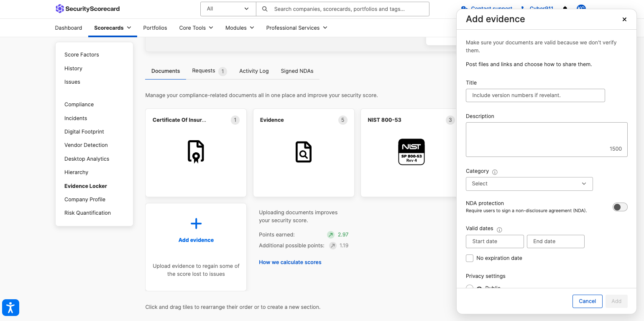
Task: Open the accessibility widget icon
Action: click(10, 308)
